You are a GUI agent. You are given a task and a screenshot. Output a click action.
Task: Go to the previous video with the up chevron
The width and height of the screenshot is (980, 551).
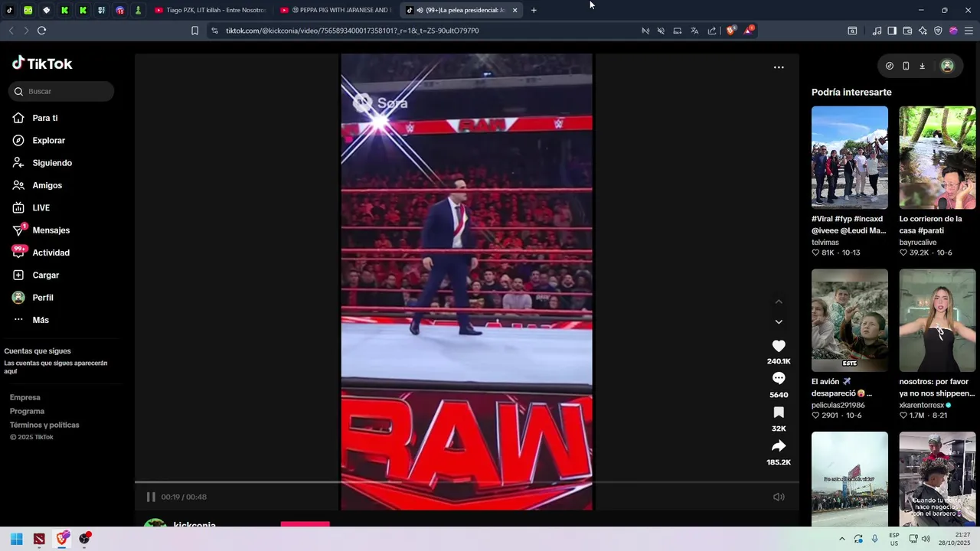coord(779,302)
